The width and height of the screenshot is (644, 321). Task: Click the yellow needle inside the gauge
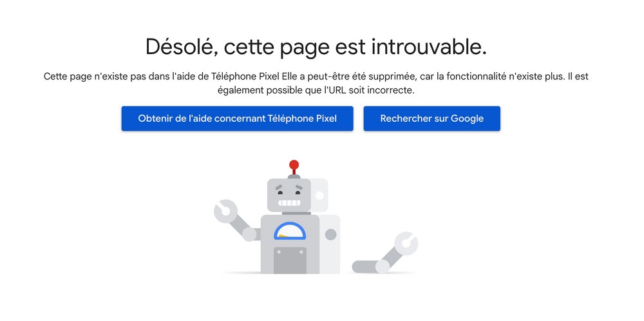click(x=284, y=236)
